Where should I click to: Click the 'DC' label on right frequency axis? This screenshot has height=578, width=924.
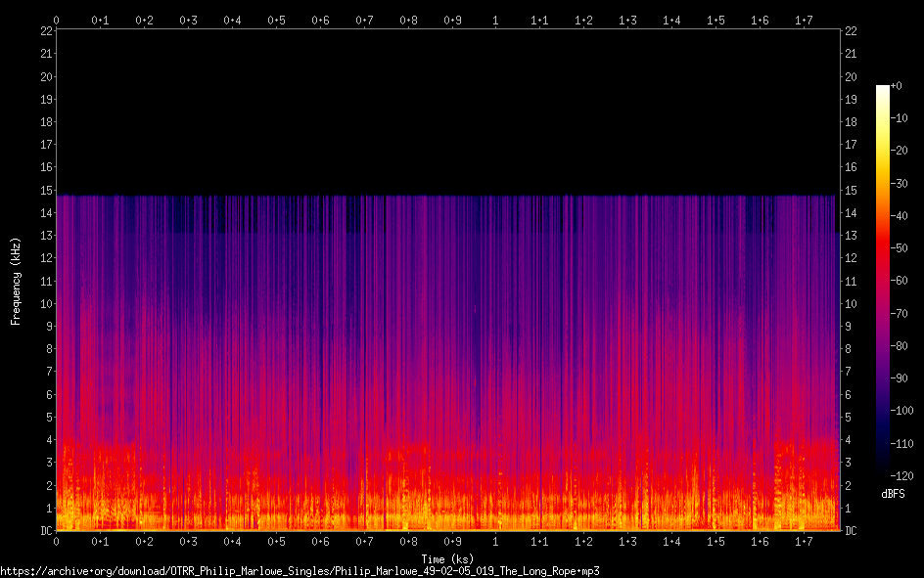tap(851, 531)
